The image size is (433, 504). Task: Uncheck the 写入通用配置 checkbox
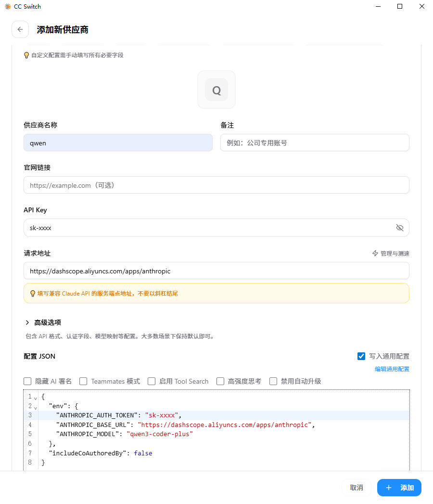click(361, 356)
